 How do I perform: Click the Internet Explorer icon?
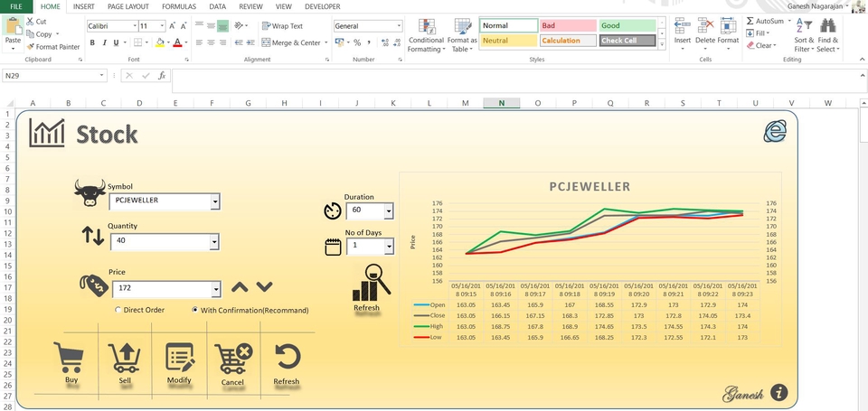tap(775, 131)
